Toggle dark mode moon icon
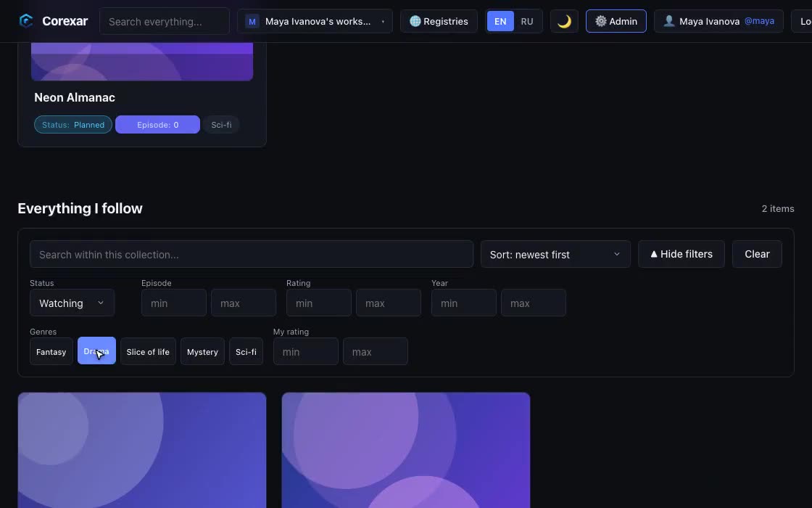This screenshot has height=508, width=812. (x=564, y=21)
